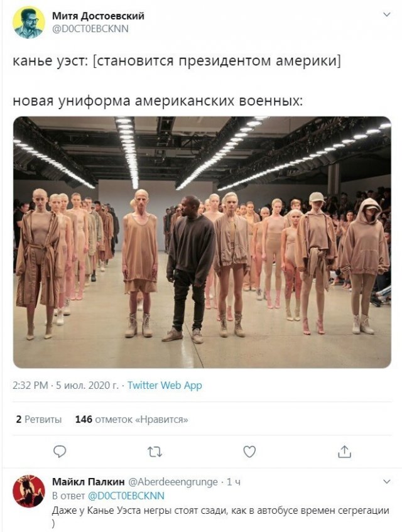Open the Майкл Палкин display name
Viewport: 402px width, 532px height.
[x=88, y=482]
